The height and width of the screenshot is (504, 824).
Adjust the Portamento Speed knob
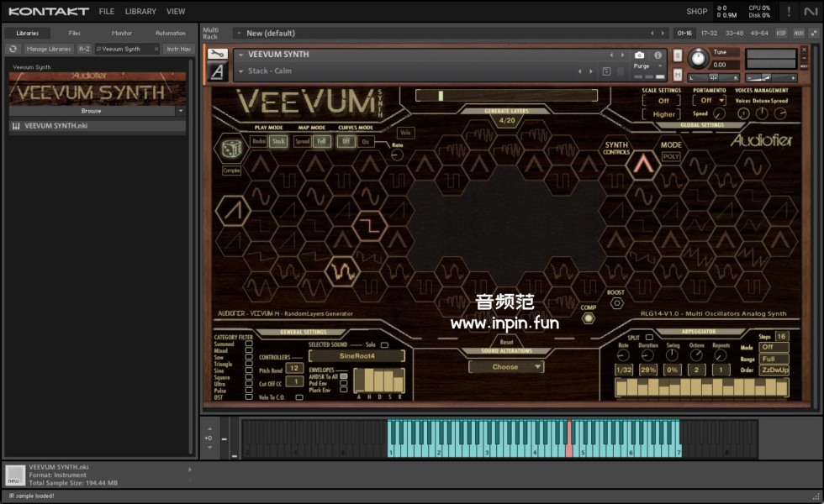[x=719, y=113]
